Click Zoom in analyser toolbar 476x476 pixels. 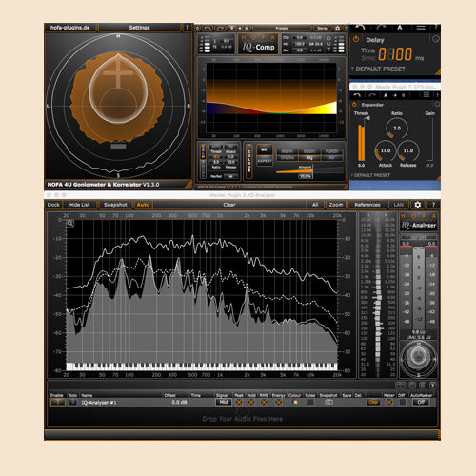[336, 205]
